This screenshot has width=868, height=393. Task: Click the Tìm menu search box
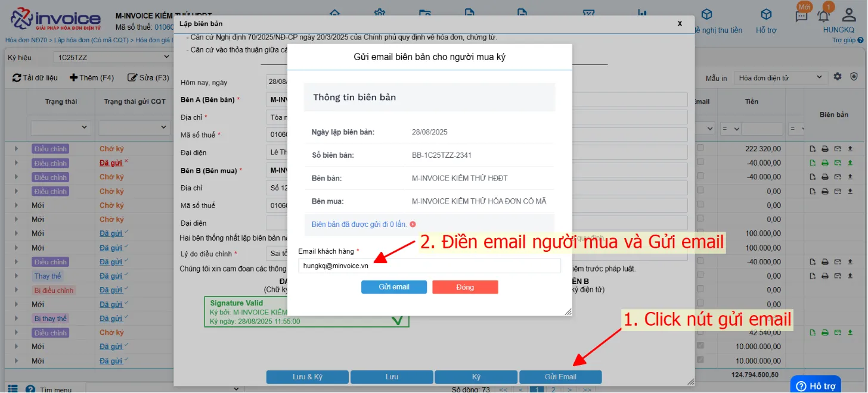[x=165, y=389]
